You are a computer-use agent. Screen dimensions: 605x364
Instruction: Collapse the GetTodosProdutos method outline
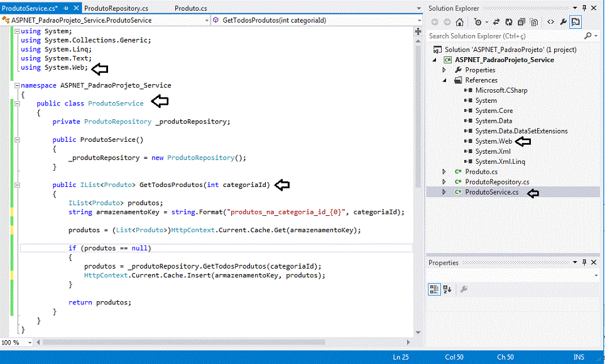coord(17,185)
